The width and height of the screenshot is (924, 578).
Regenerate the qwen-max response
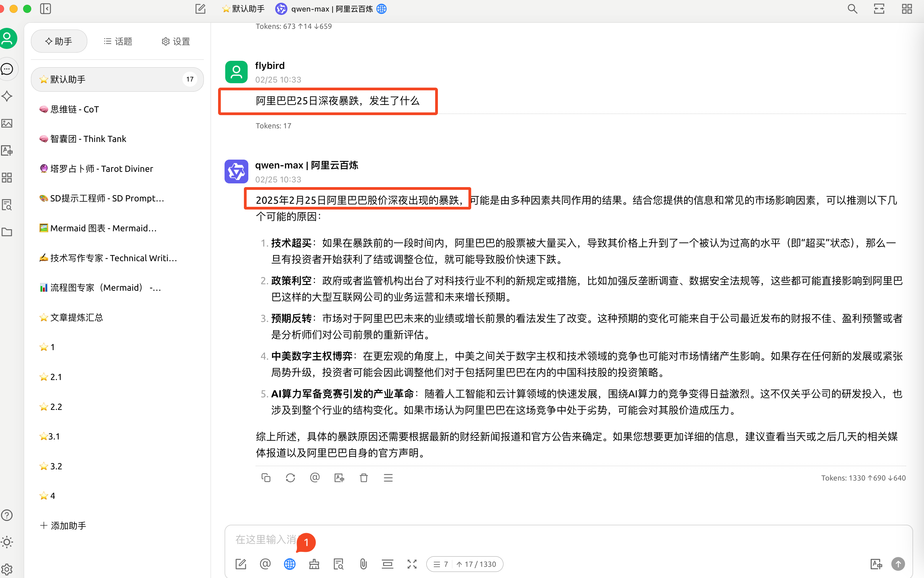pos(290,477)
